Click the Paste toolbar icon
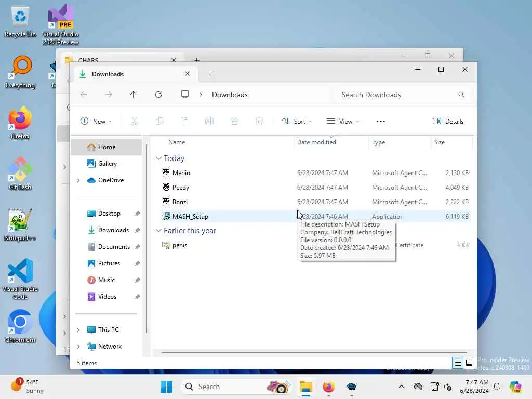This screenshot has width=532, height=399. tap(184, 121)
